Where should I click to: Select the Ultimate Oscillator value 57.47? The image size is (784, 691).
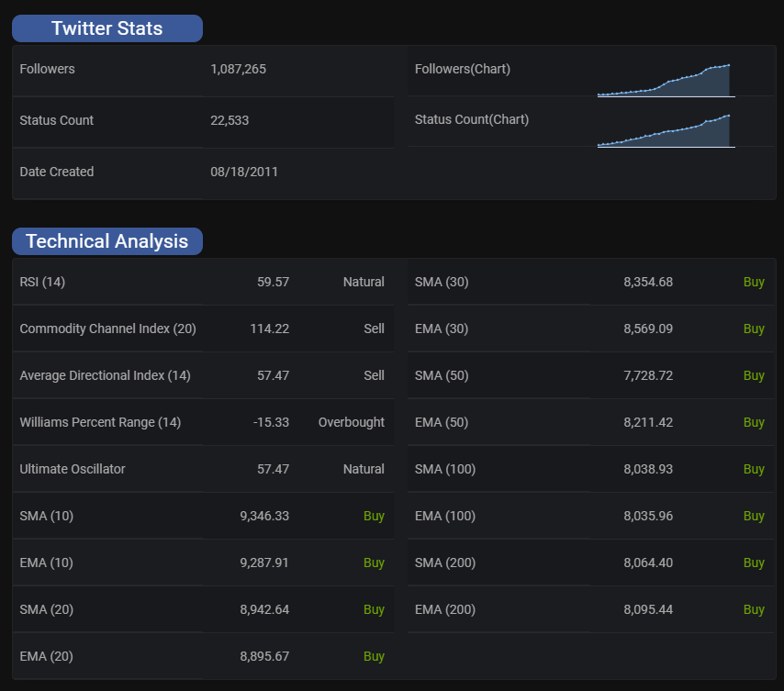(273, 469)
